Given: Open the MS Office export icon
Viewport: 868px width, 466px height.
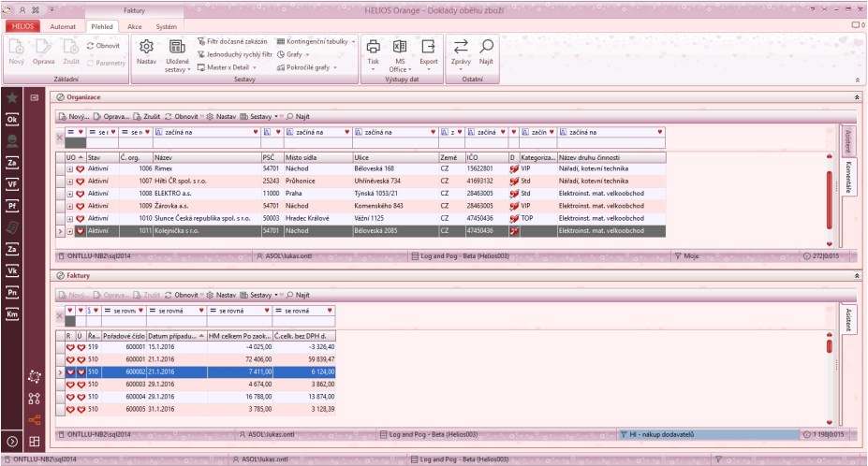Looking at the screenshot, I should click(x=400, y=47).
